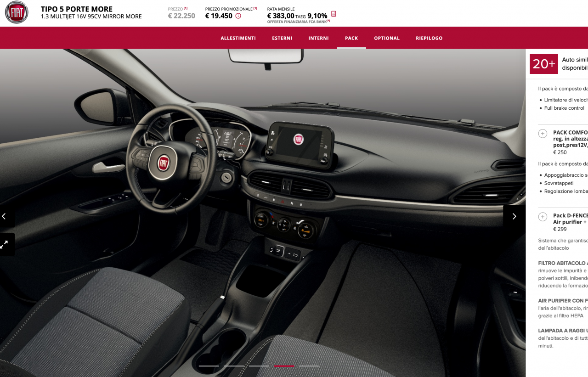Open the 20+ similar cars badge
Screen dimensions: 588x377
544,64
